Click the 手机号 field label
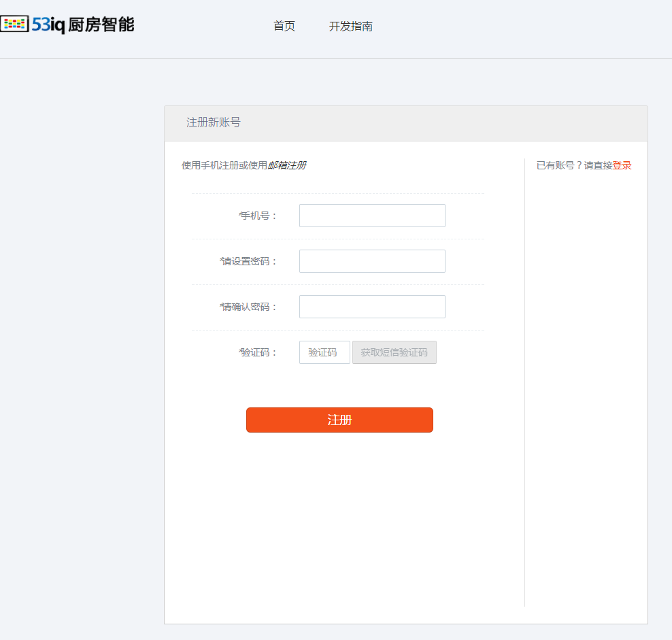 pyautogui.click(x=258, y=216)
